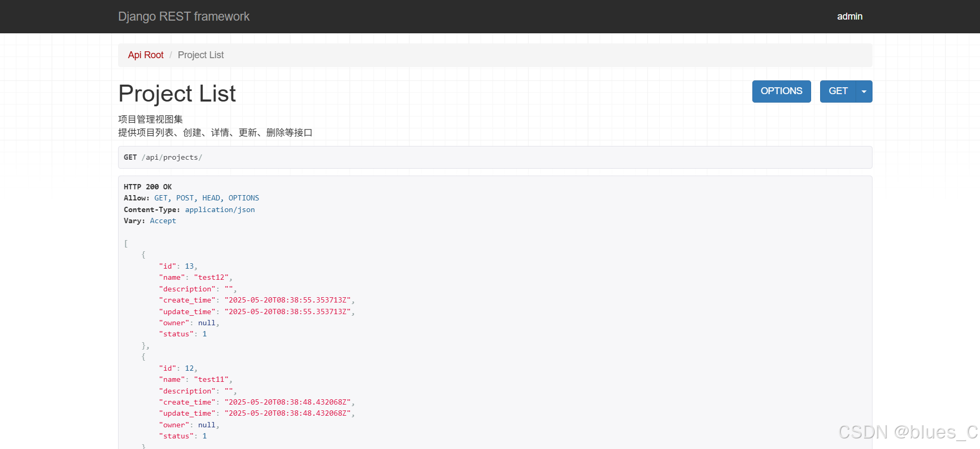
Task: Click the id value 12
Action: coord(189,368)
